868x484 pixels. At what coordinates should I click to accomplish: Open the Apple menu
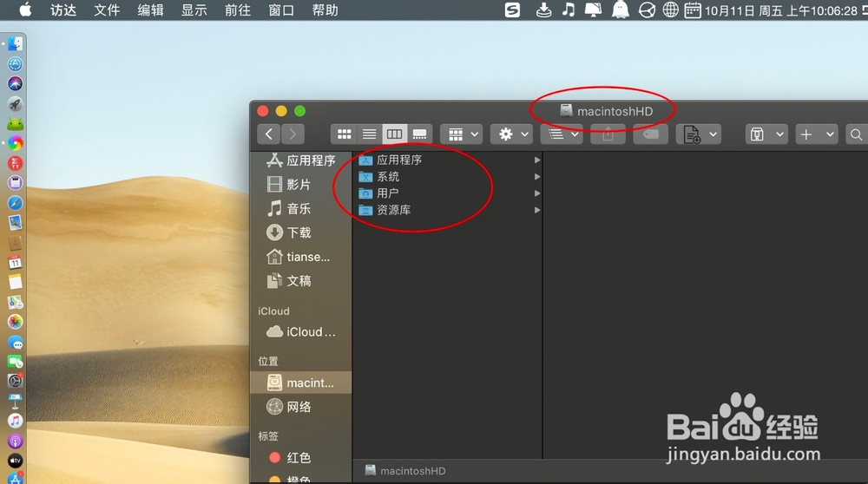click(25, 10)
